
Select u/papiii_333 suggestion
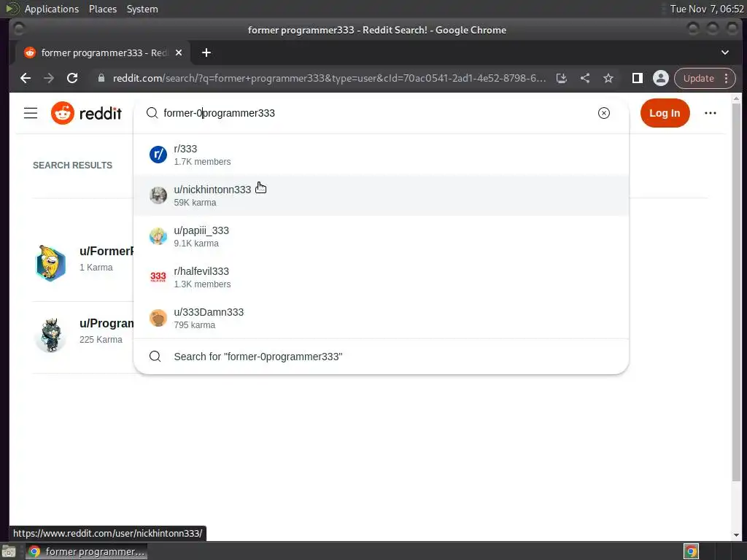point(381,237)
